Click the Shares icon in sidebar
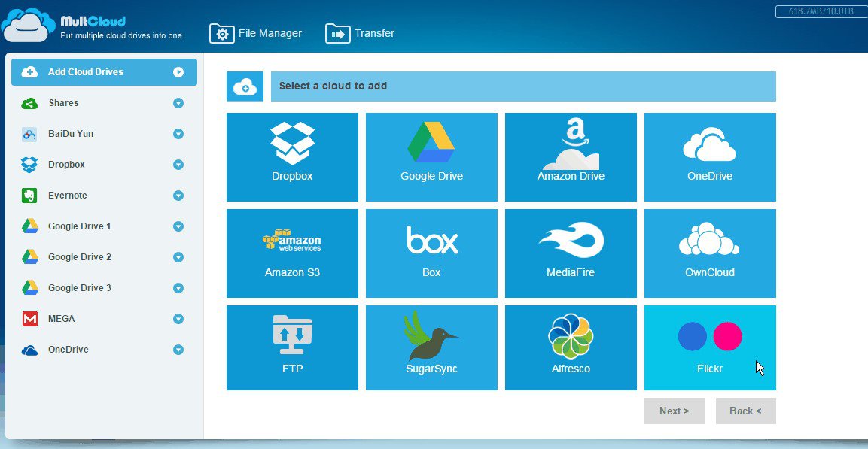Viewport: 868px width, 449px height. pos(29,103)
